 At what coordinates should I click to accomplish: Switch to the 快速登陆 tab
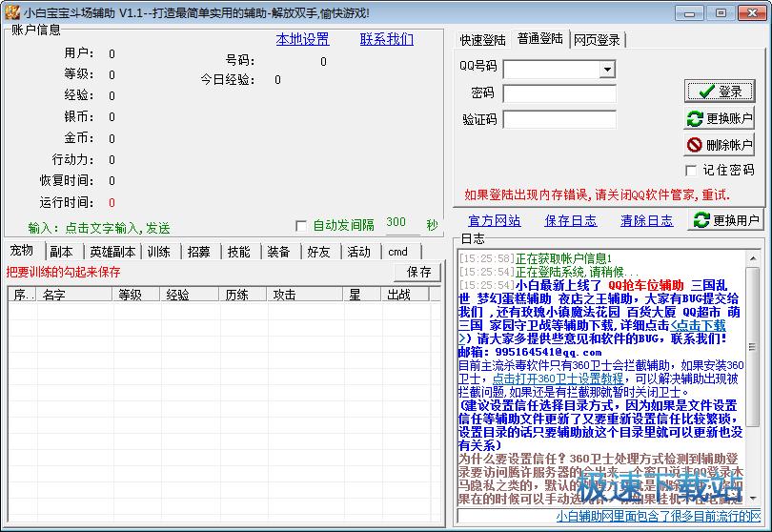click(x=483, y=40)
